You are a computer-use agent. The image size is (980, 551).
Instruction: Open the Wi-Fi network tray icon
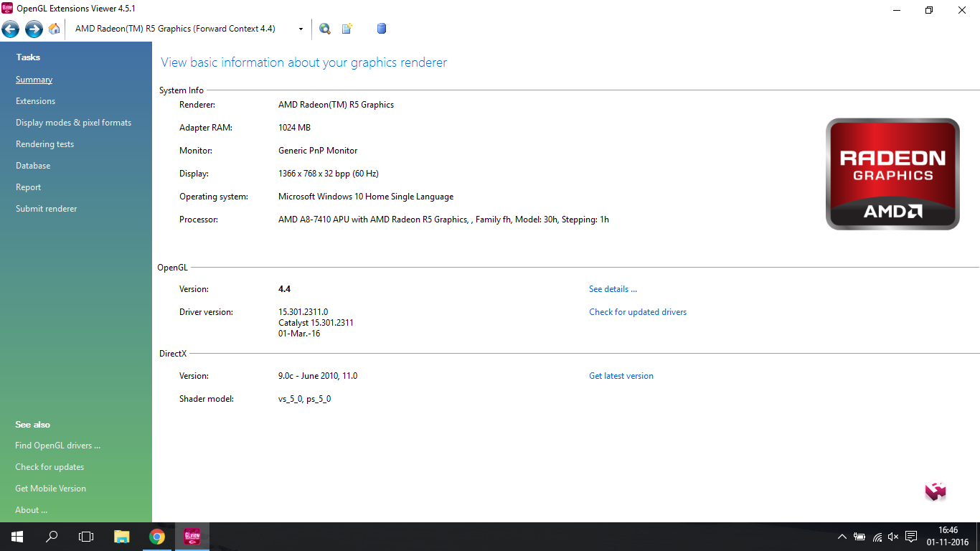click(x=877, y=537)
